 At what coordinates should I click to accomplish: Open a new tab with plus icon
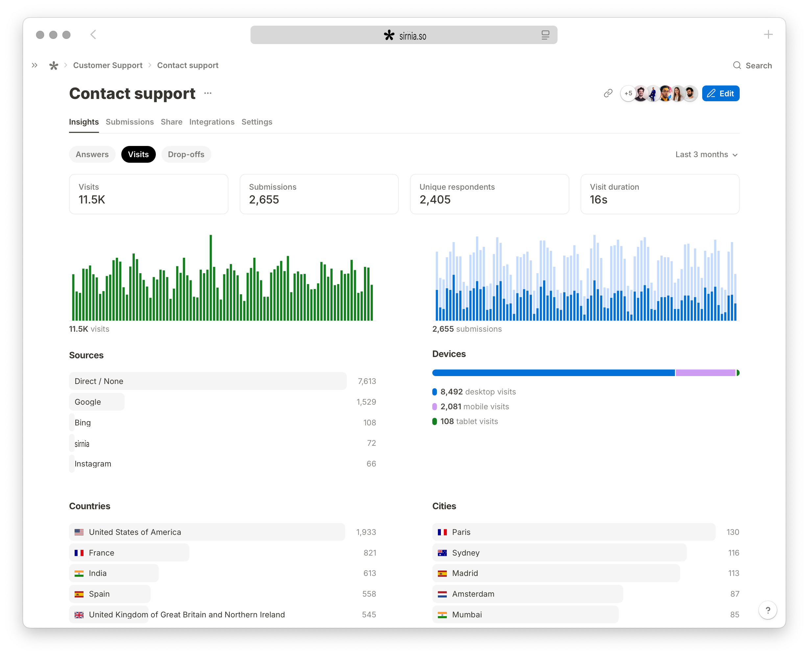click(x=768, y=35)
